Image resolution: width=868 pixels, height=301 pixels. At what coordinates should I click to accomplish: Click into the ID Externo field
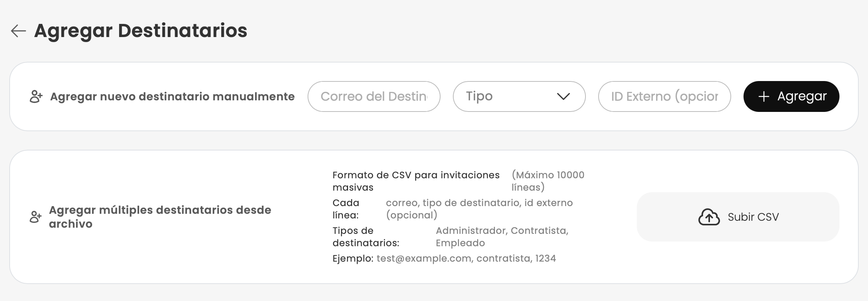(664, 96)
